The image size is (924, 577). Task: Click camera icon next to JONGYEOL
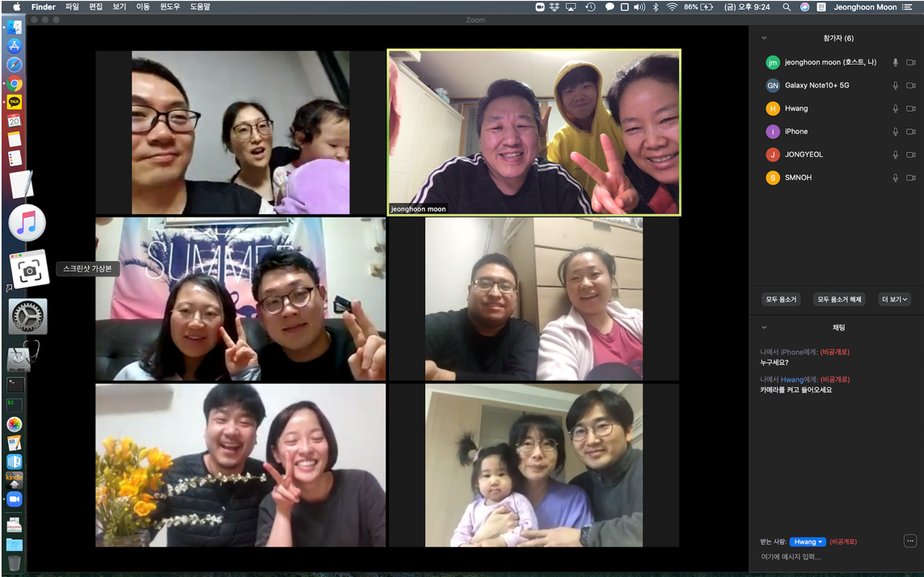pos(910,154)
